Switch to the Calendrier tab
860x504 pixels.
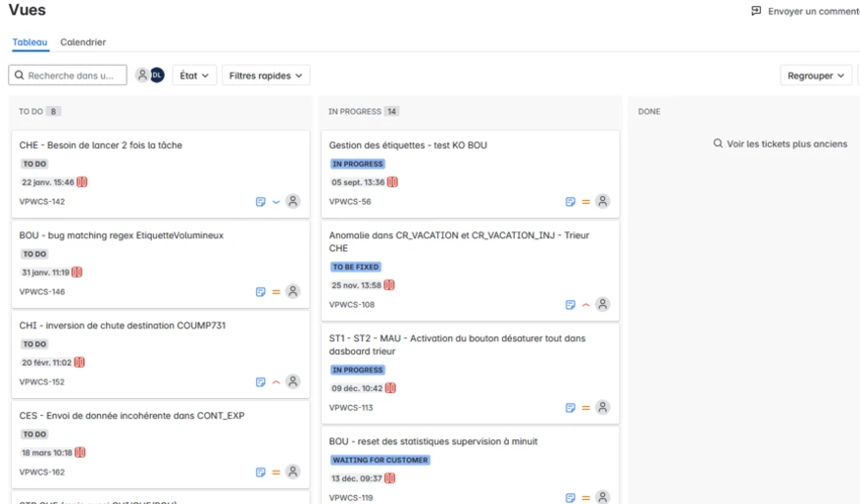(82, 42)
